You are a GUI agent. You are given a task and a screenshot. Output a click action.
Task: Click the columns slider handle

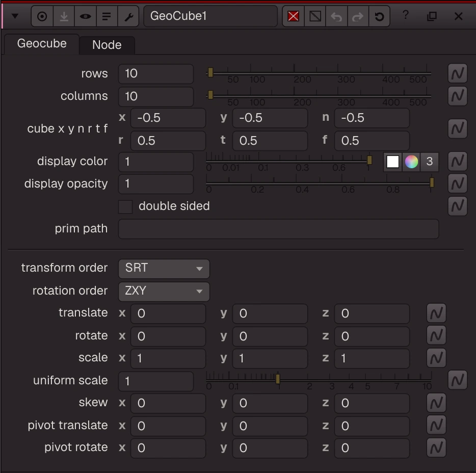210,95
